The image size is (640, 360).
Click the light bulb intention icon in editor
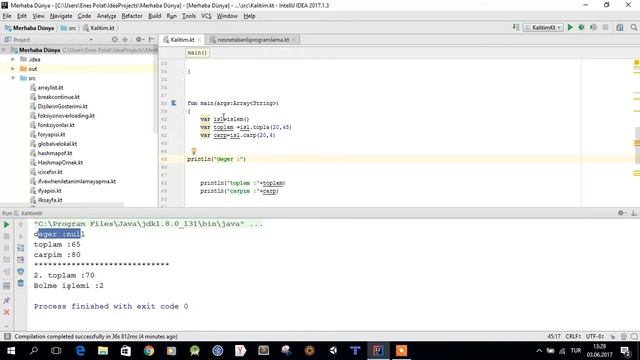pos(194,151)
